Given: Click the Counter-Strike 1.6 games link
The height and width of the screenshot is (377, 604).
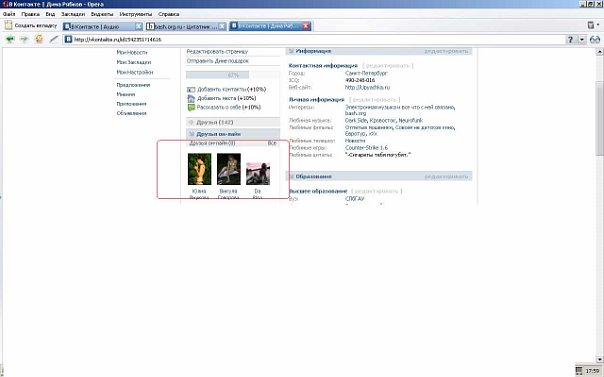Looking at the screenshot, I should click(x=366, y=148).
